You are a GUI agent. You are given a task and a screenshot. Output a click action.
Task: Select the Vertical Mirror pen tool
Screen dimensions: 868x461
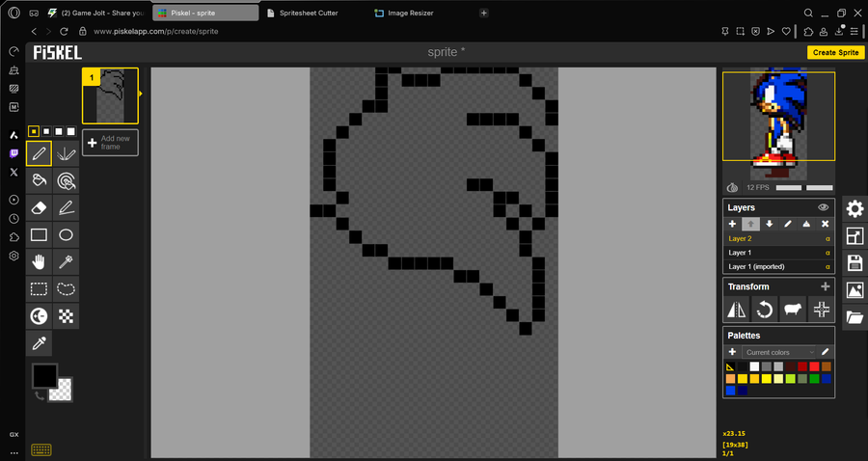(66, 153)
